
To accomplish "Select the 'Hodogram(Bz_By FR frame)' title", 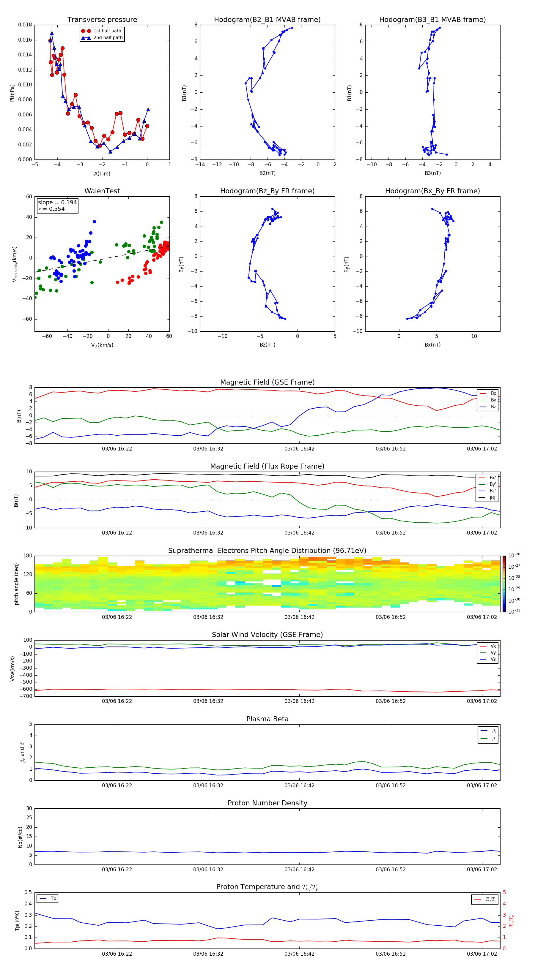I will click(267, 191).
